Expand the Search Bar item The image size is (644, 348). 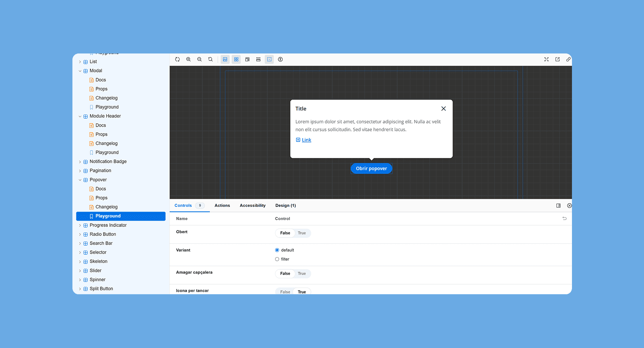(x=80, y=244)
